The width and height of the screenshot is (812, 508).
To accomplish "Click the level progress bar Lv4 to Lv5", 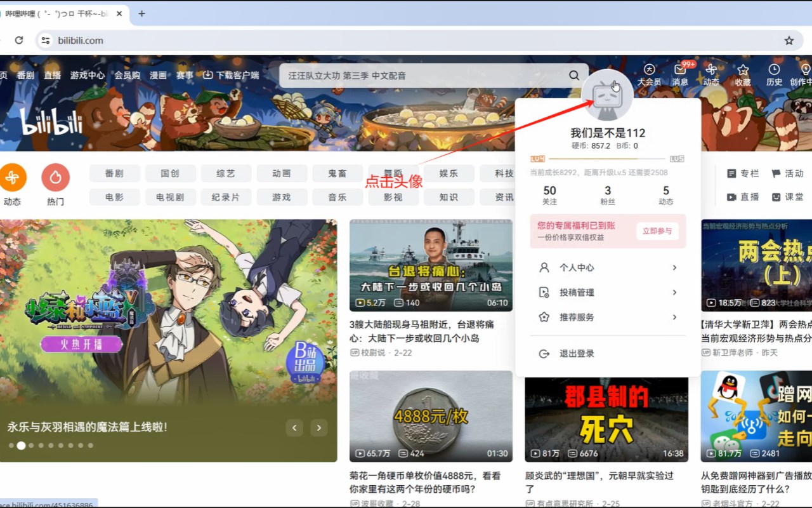I will (608, 158).
